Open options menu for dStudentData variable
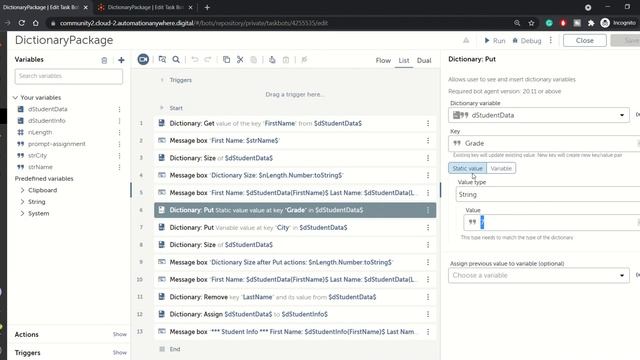The height and width of the screenshot is (360, 640). (119, 109)
